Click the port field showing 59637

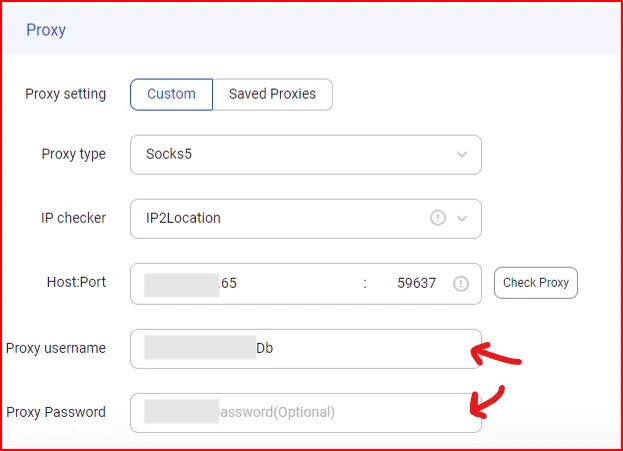coord(416,283)
